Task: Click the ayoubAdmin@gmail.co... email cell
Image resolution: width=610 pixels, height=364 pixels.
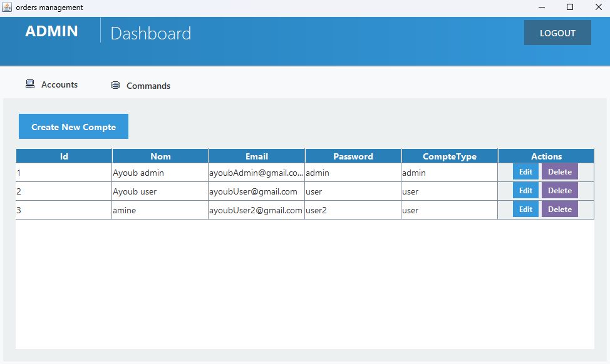Action: point(256,173)
